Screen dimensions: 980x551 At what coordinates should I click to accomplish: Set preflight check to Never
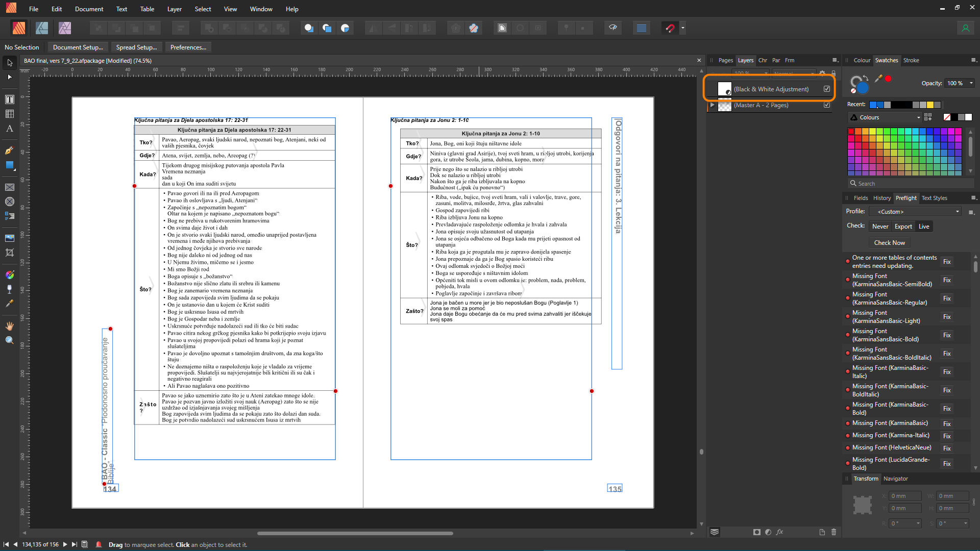coord(880,227)
